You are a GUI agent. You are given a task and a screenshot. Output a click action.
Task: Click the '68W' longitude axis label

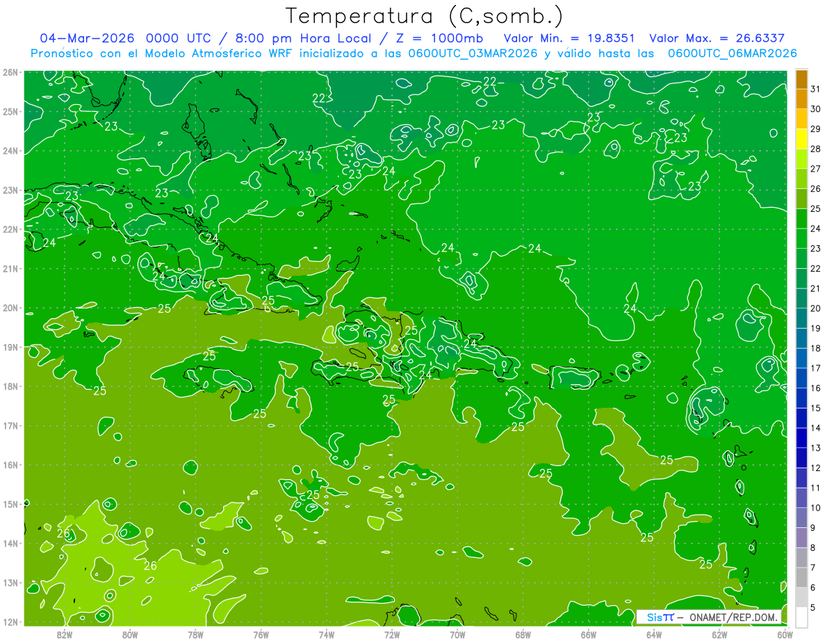523,634
